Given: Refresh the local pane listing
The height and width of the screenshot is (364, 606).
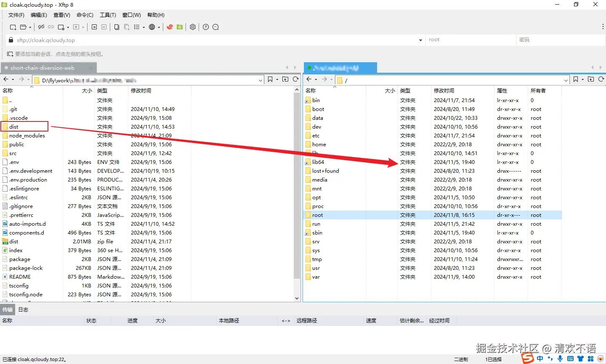Looking at the screenshot, I should (x=296, y=79).
